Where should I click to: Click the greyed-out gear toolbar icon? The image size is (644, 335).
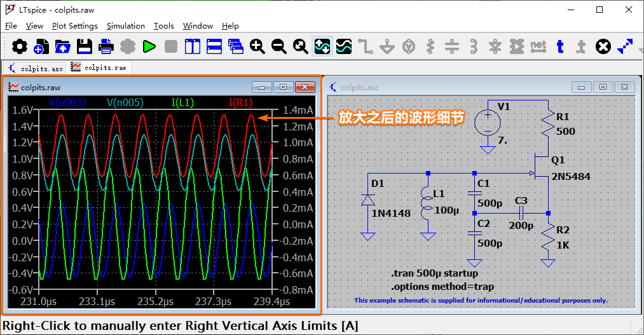128,46
